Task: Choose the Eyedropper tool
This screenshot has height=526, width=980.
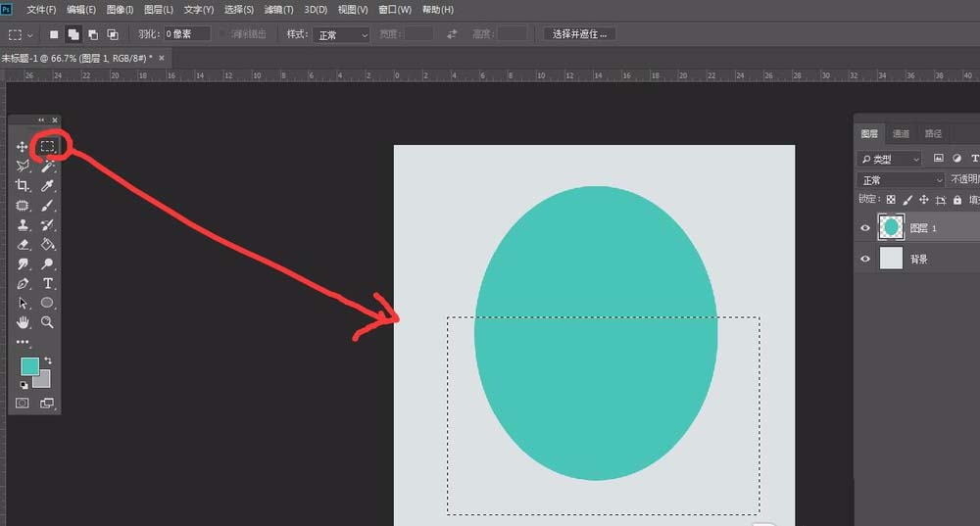Action: click(x=47, y=185)
